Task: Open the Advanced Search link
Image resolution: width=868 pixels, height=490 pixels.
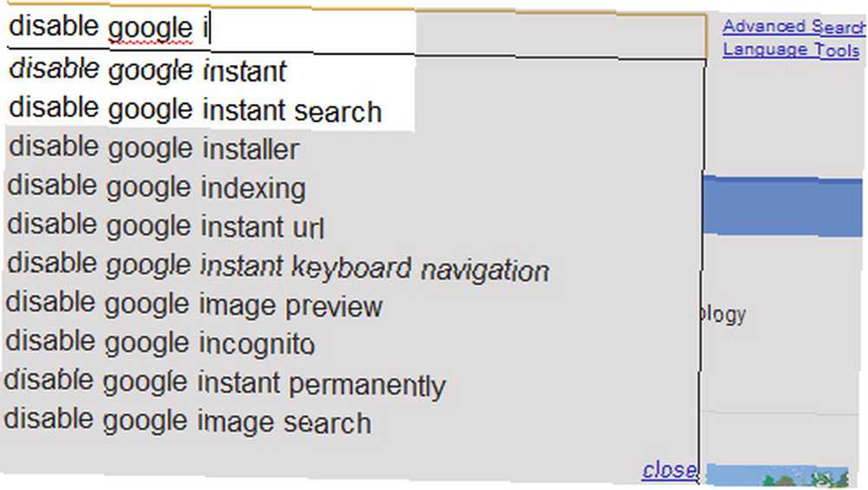Action: tap(794, 26)
